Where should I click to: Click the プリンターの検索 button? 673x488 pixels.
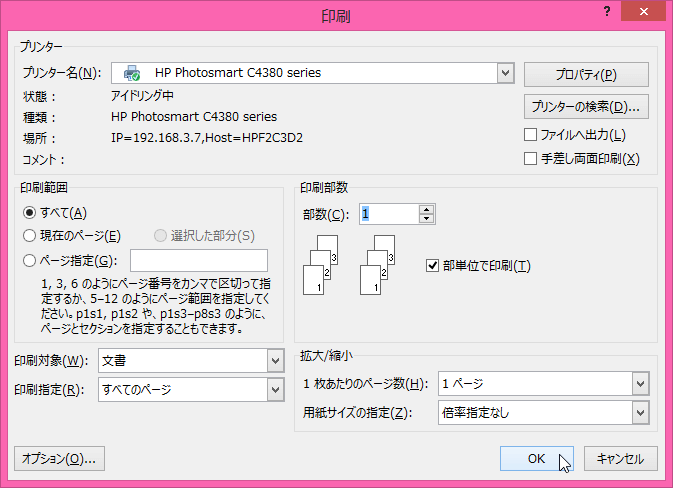586,106
